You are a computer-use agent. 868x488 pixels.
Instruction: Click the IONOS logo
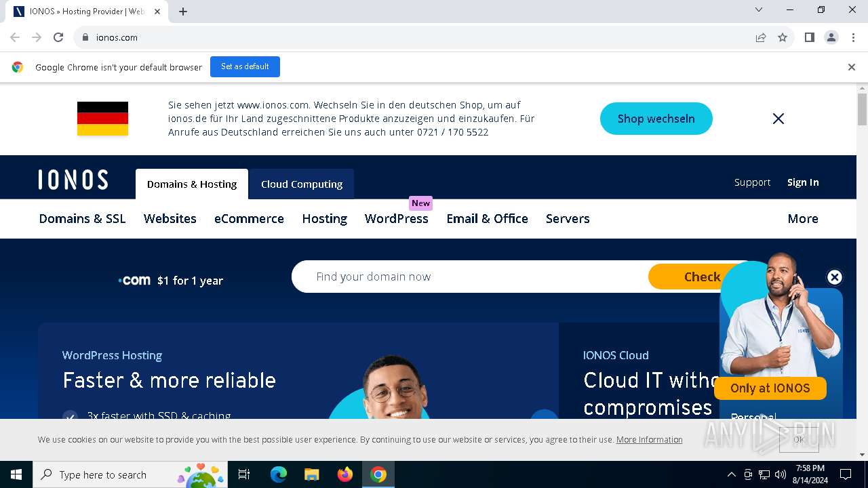[x=73, y=180]
